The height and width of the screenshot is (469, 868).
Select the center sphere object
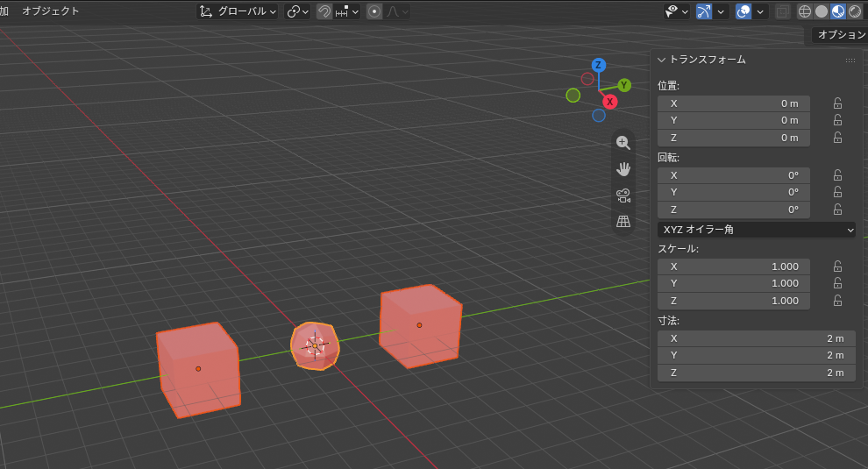pos(315,346)
